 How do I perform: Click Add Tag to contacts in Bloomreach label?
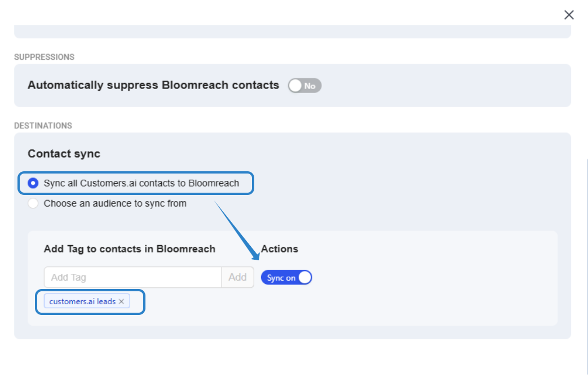(129, 249)
